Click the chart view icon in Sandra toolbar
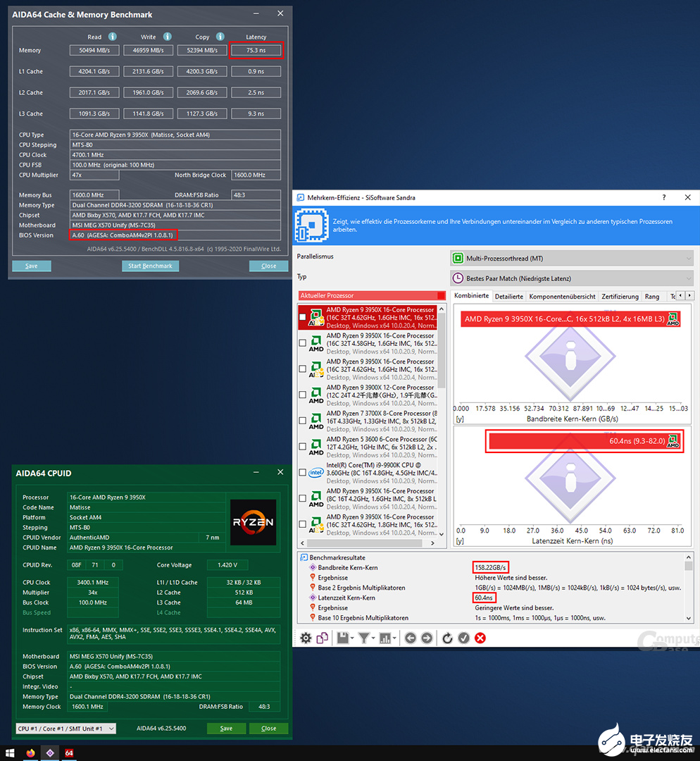 pyautogui.click(x=385, y=638)
